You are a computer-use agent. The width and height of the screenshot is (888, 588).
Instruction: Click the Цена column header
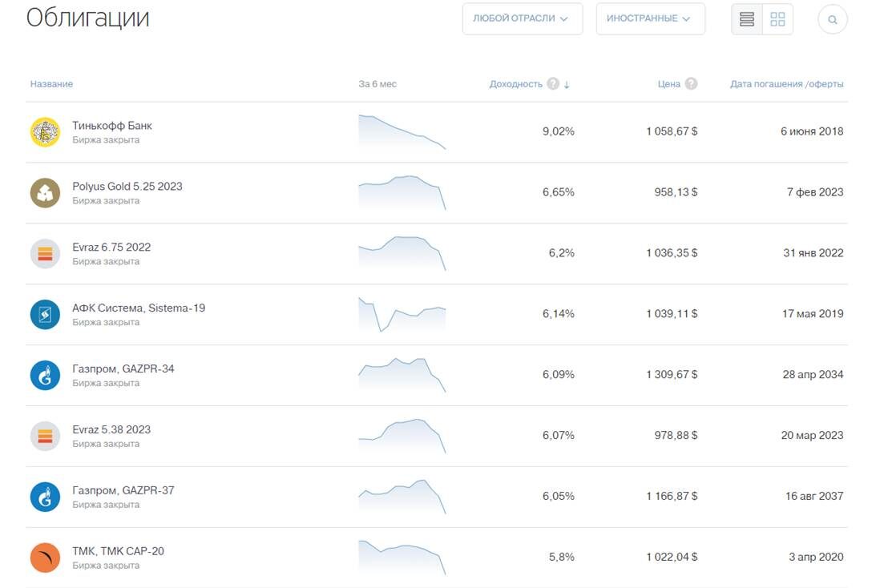pyautogui.click(x=669, y=84)
